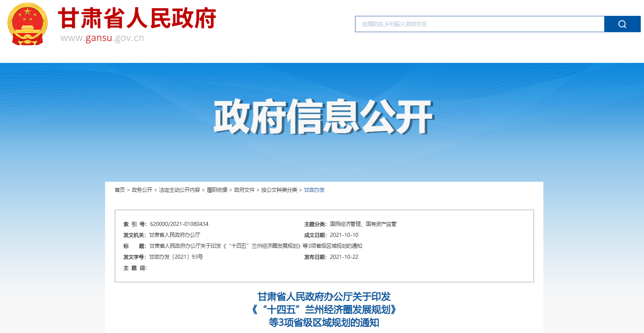Click the written date 2021-10-10
The width and height of the screenshot is (644, 333).
344,235
